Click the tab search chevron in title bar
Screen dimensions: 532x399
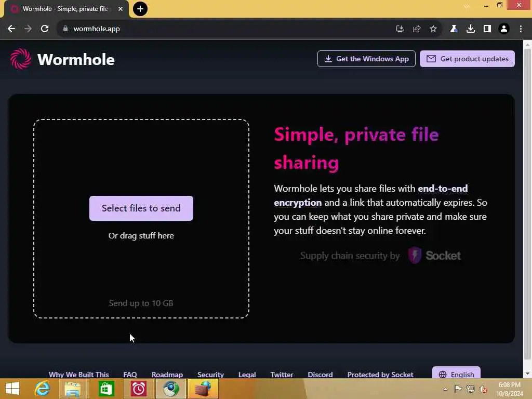tap(467, 6)
